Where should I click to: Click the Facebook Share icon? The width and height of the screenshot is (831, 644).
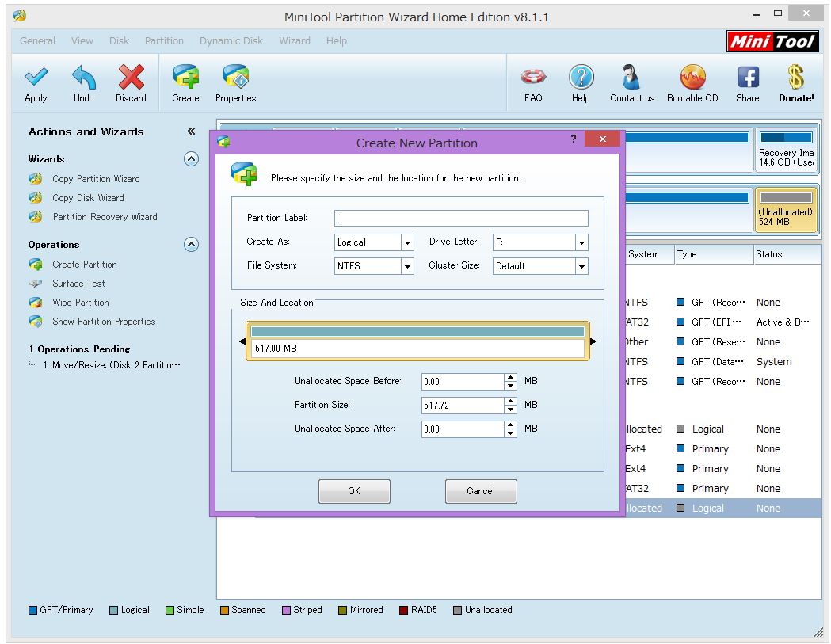[748, 78]
